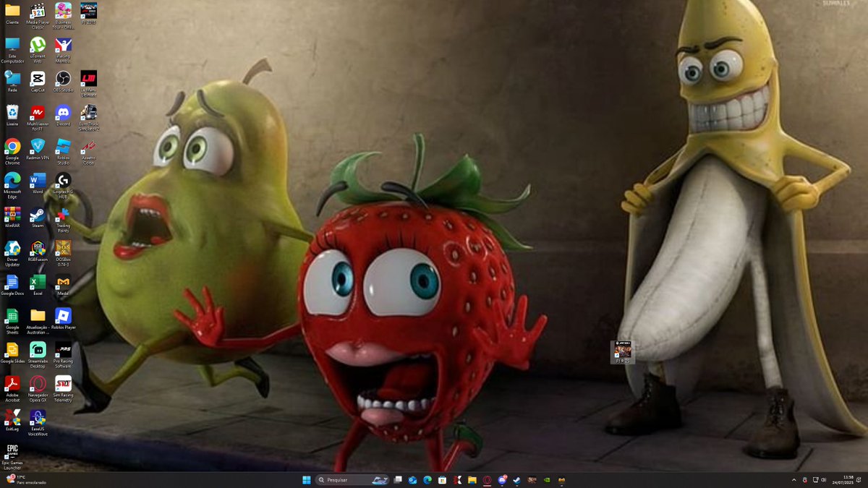Viewport: 868px width, 488px height.
Task: Select the Roblox Studio shortcut
Action: [x=63, y=152]
